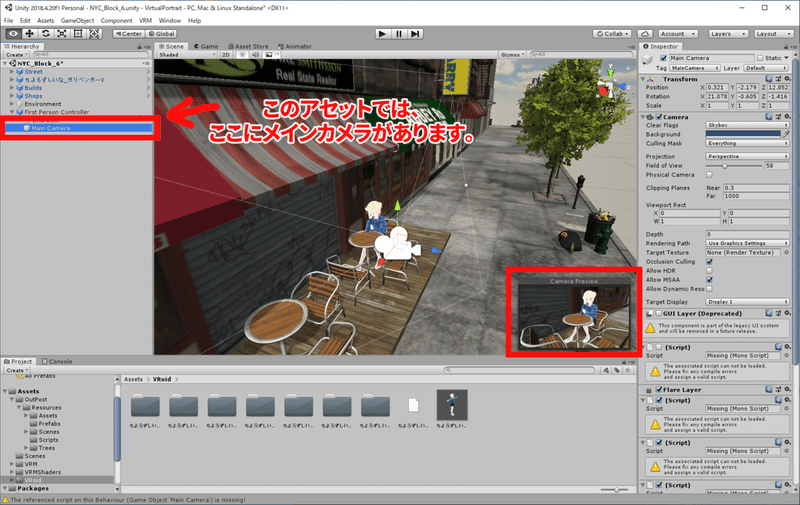Open the Account dropdown button
This screenshot has width=800, height=505.
click(678, 34)
